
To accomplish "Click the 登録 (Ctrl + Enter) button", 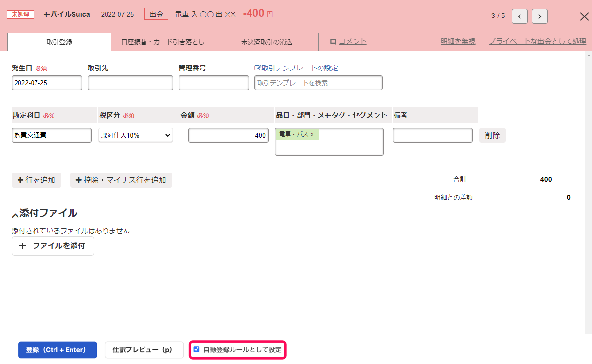I will pos(57,350).
